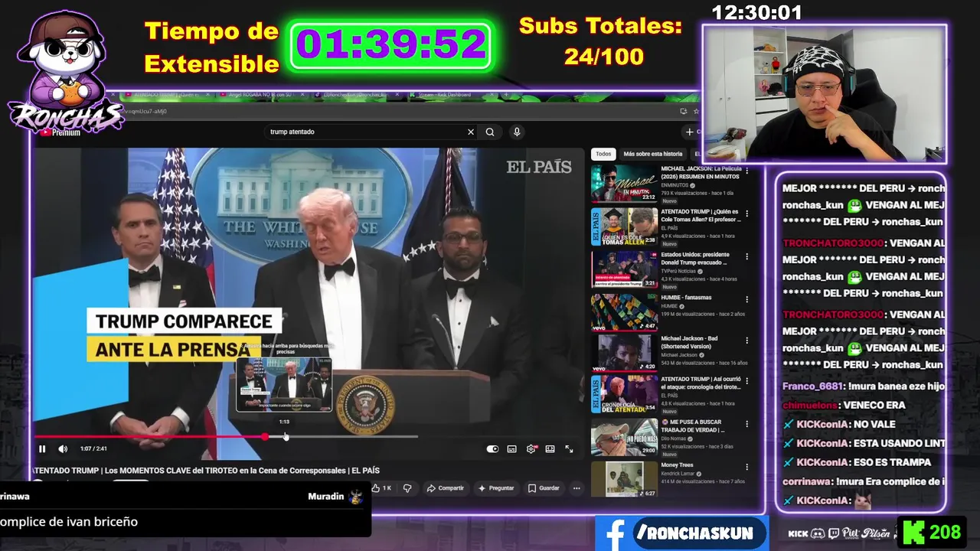Open the Preguntar AI button
Screen dimensions: 980x551
496,488
